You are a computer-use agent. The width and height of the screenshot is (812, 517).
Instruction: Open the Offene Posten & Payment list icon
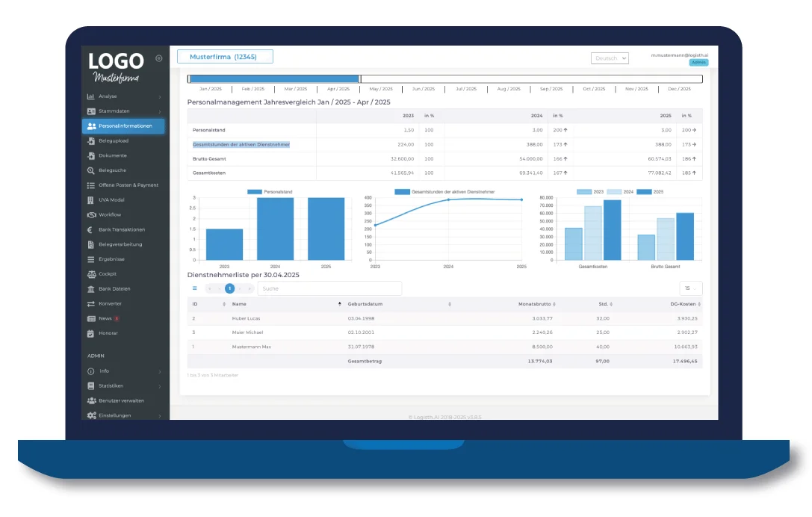coord(90,185)
